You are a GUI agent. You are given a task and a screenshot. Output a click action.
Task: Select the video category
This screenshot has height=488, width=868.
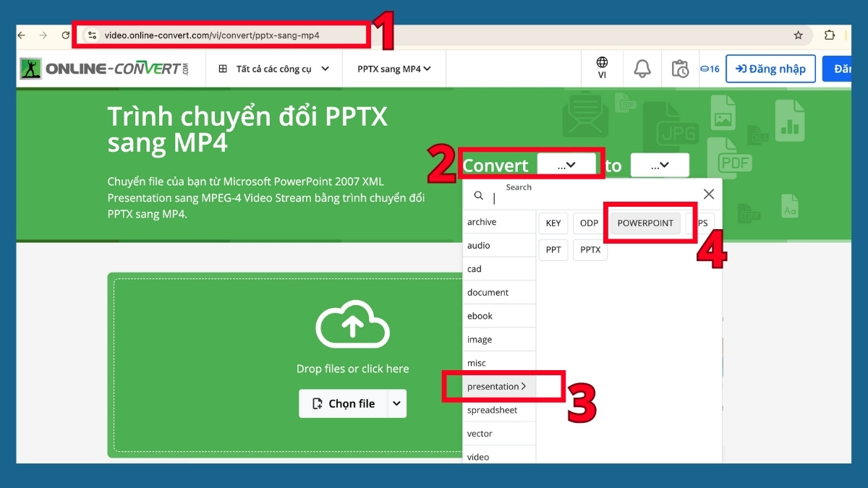point(479,456)
